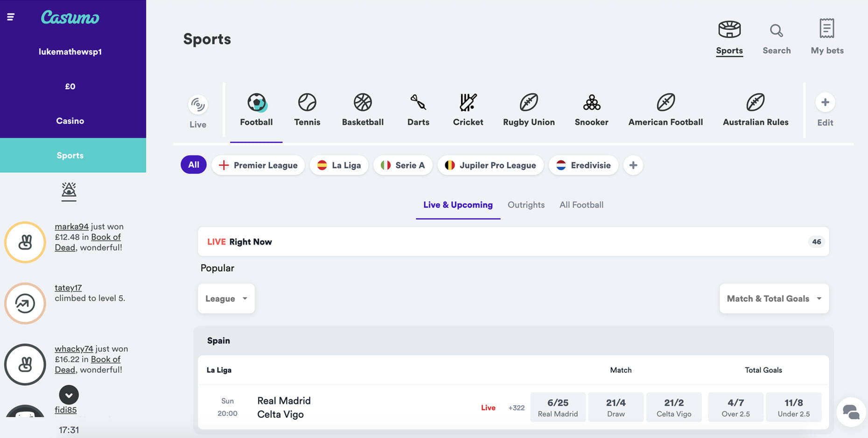Select the Rugby Union sport icon
The image size is (868, 438).
click(x=529, y=102)
